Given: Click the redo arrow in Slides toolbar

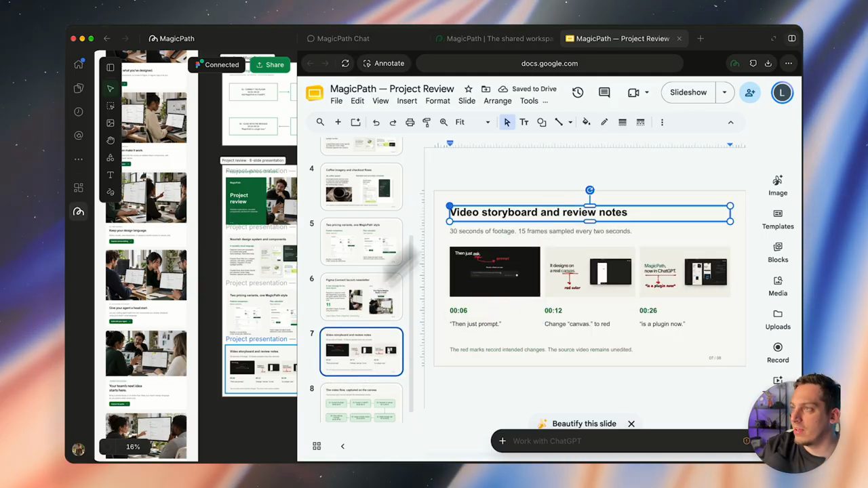Looking at the screenshot, I should 393,122.
